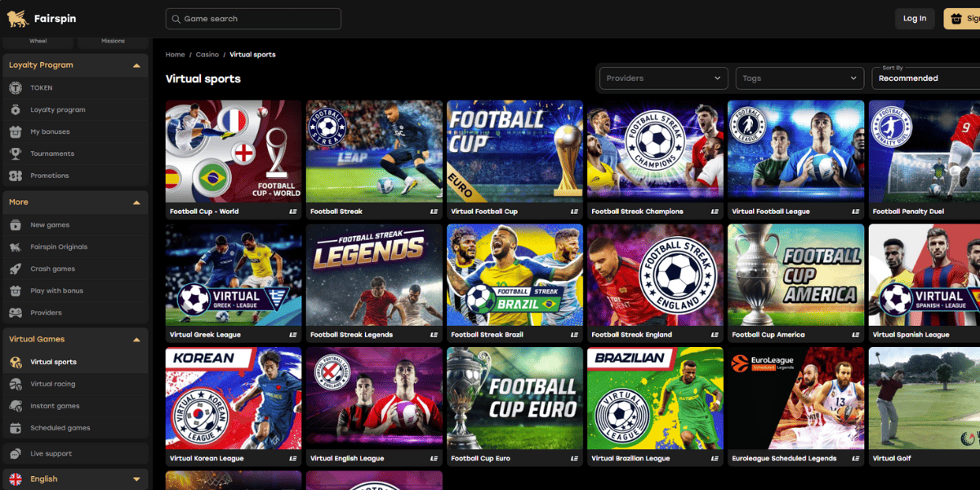
Task: Click the Live support headset icon
Action: 15,453
